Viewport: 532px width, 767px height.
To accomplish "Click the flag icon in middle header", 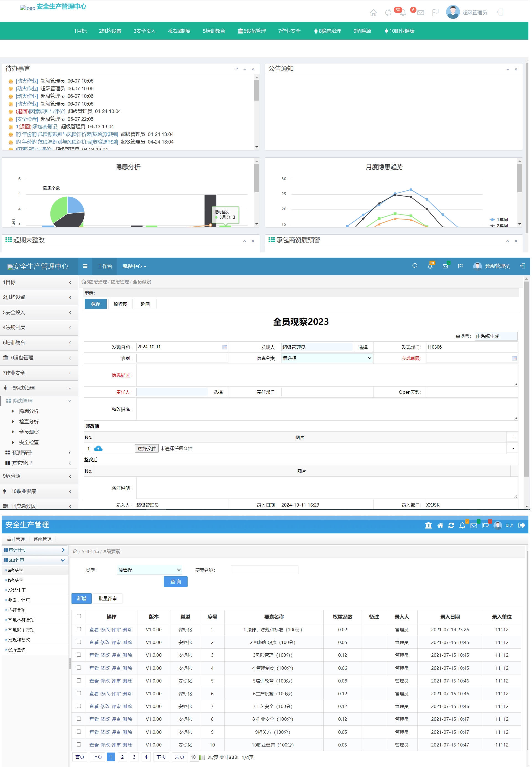I will click(460, 266).
